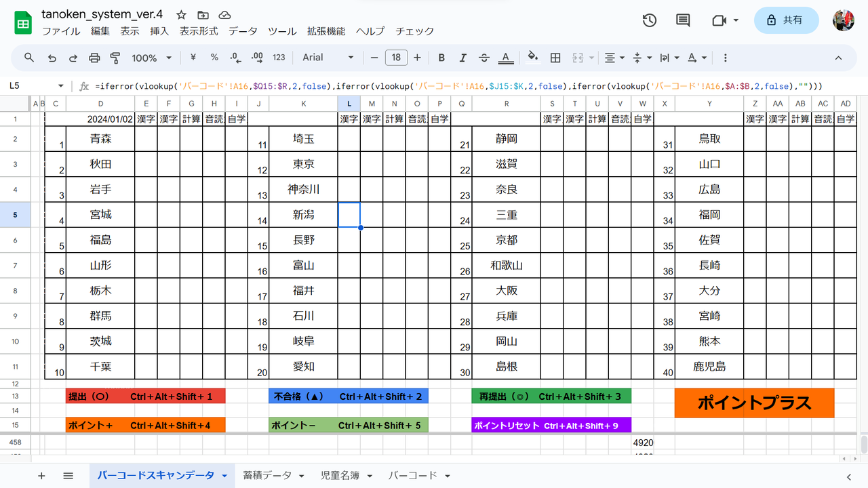Open the fill color tool
This screenshot has width=868, height=488.
click(533, 58)
